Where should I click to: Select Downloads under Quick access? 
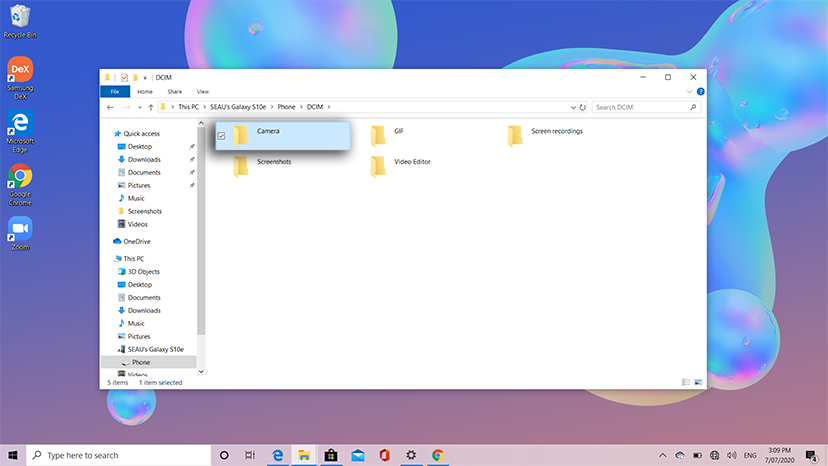click(139, 160)
